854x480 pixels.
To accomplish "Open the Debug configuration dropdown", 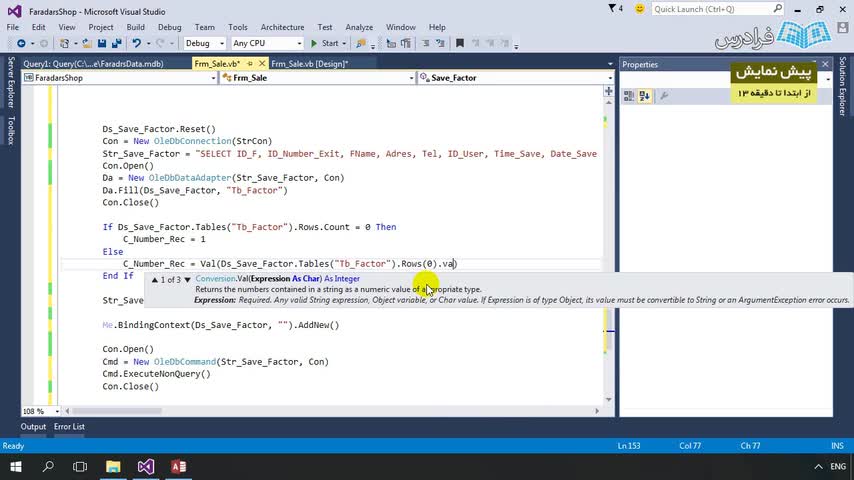I will tap(205, 43).
